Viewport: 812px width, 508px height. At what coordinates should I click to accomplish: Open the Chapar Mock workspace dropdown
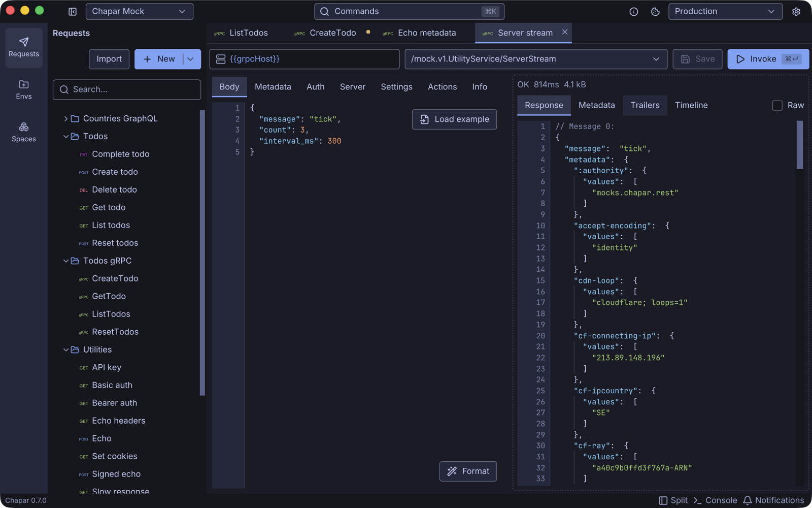pyautogui.click(x=140, y=11)
